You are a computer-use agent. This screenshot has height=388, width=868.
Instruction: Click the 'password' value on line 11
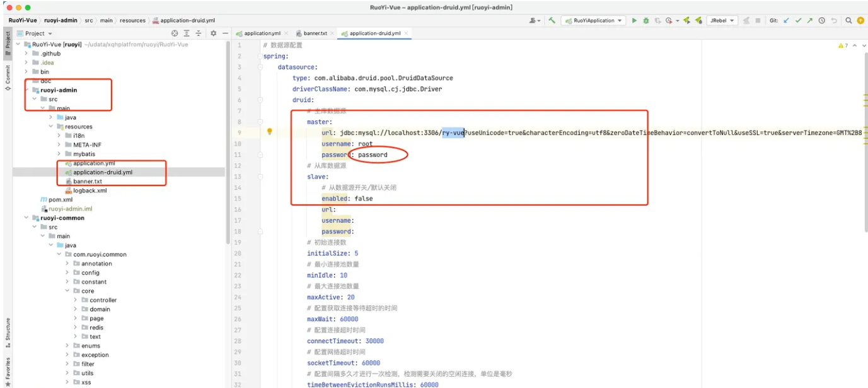coord(373,155)
